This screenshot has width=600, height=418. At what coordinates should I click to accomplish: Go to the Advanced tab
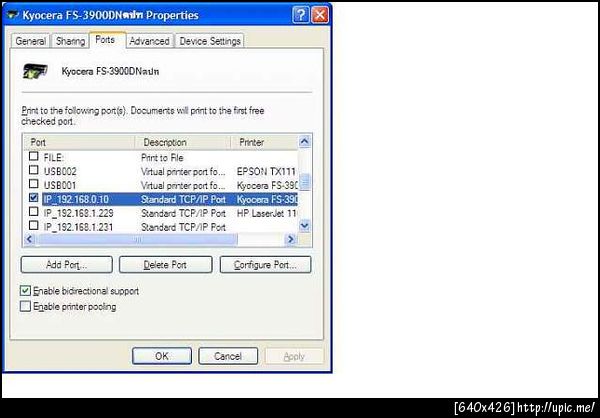[x=149, y=41]
